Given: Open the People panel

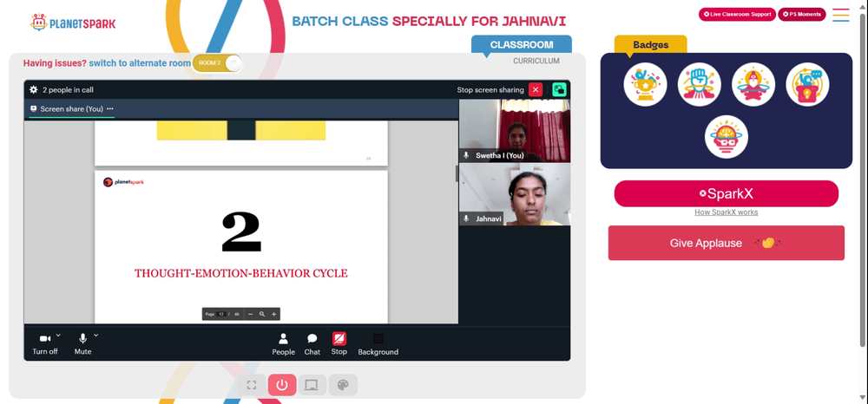Looking at the screenshot, I should point(284,344).
